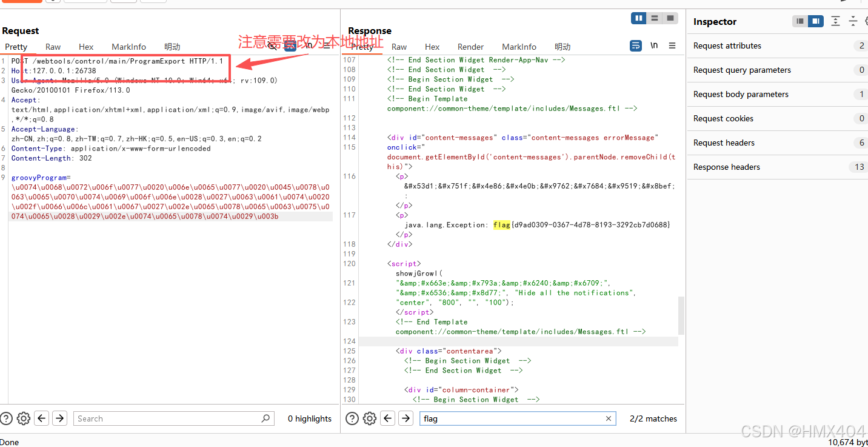Open Response search settings gear
The height and width of the screenshot is (447, 868).
tap(370, 418)
